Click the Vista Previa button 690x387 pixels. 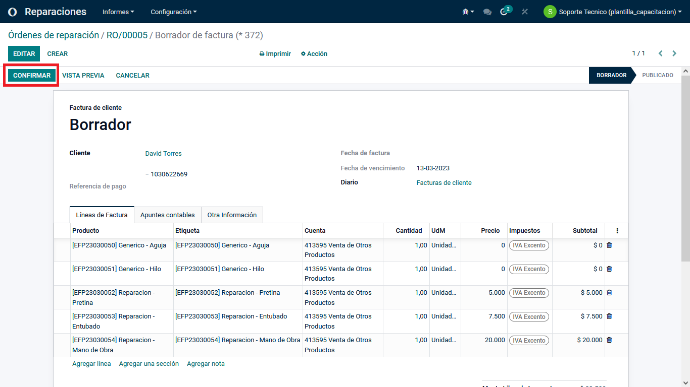[x=83, y=75]
